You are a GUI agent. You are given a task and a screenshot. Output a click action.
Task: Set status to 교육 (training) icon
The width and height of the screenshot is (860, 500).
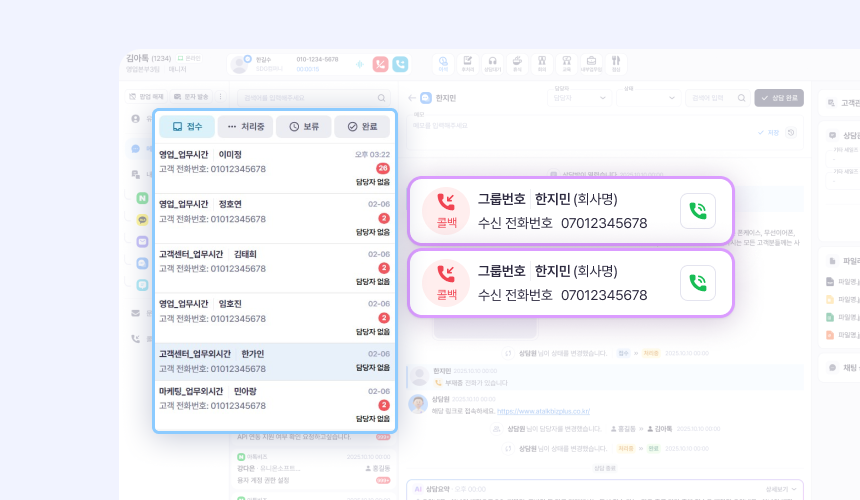[x=567, y=64]
